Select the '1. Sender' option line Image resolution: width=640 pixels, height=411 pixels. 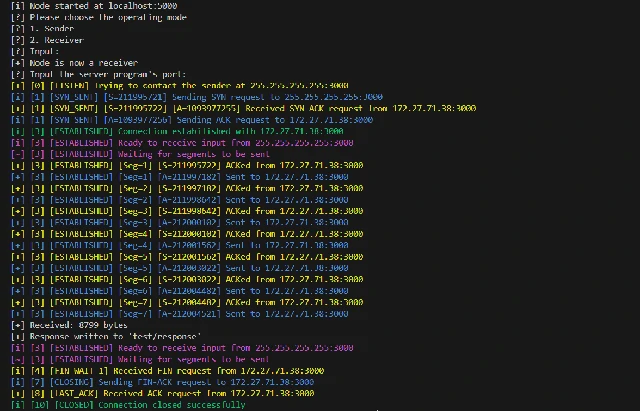click(x=42, y=29)
